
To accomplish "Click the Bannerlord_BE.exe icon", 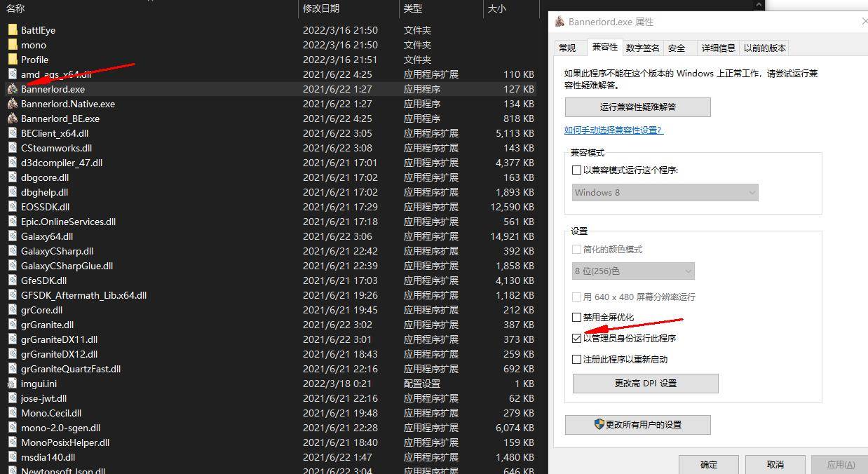I will 13,118.
